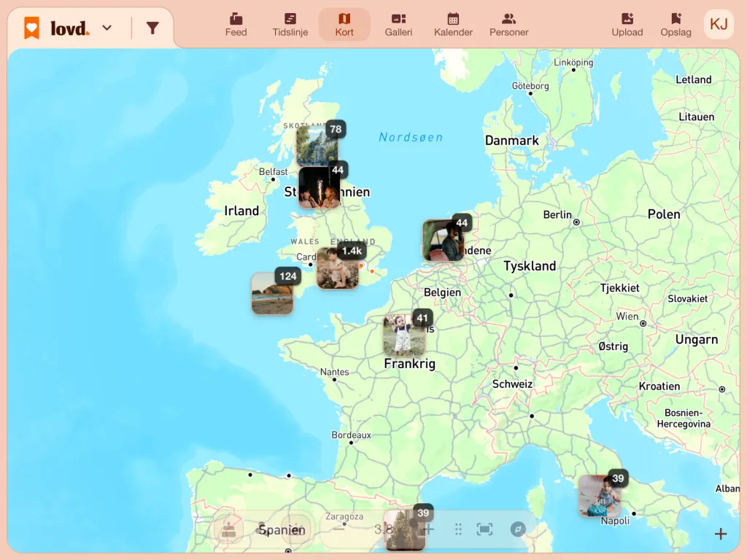Click the Bordeaux city label
The height and width of the screenshot is (560, 747).
tap(351, 435)
